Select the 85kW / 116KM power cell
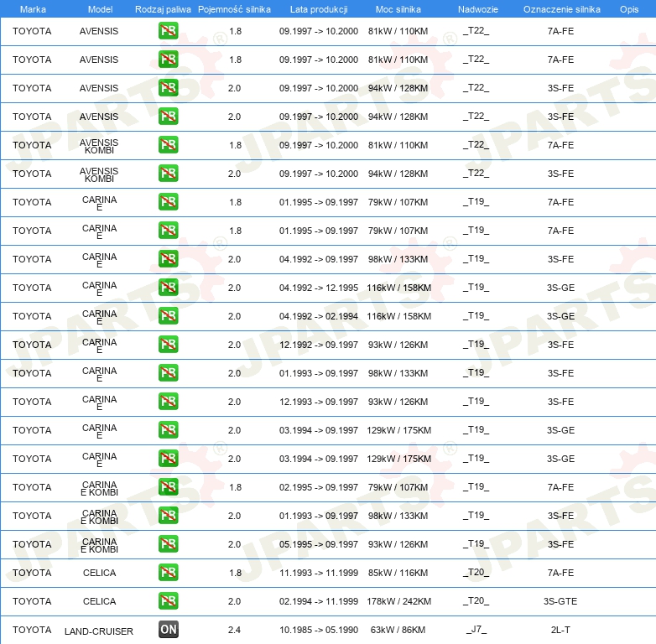This screenshot has width=656, height=644. 398,573
